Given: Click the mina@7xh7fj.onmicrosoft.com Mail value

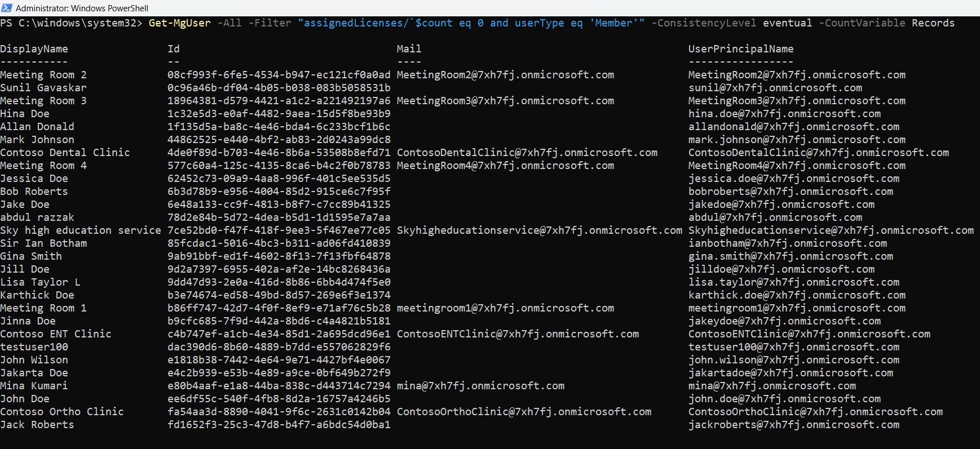Looking at the screenshot, I should 480,386.
